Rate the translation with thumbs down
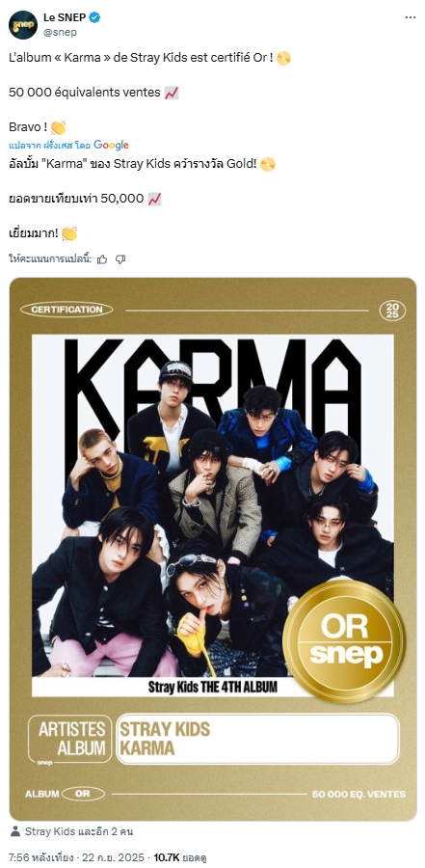 click(x=120, y=259)
